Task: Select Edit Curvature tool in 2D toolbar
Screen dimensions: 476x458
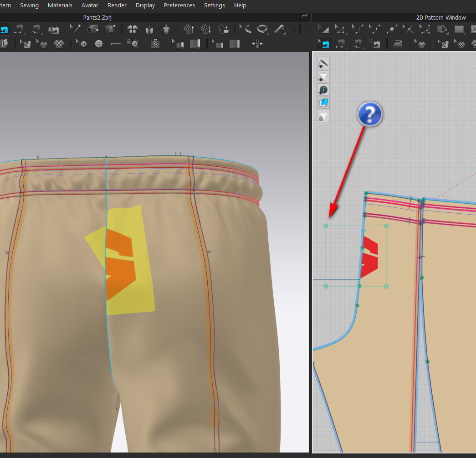Action: click(357, 30)
